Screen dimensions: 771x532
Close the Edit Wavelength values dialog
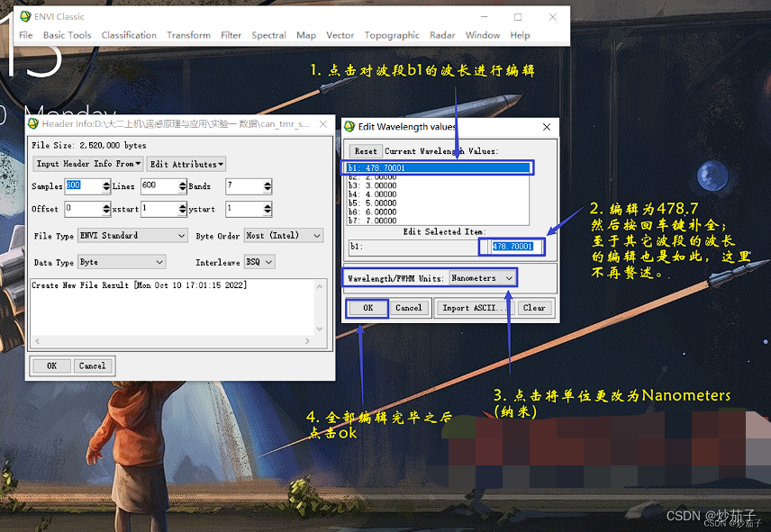[547, 127]
